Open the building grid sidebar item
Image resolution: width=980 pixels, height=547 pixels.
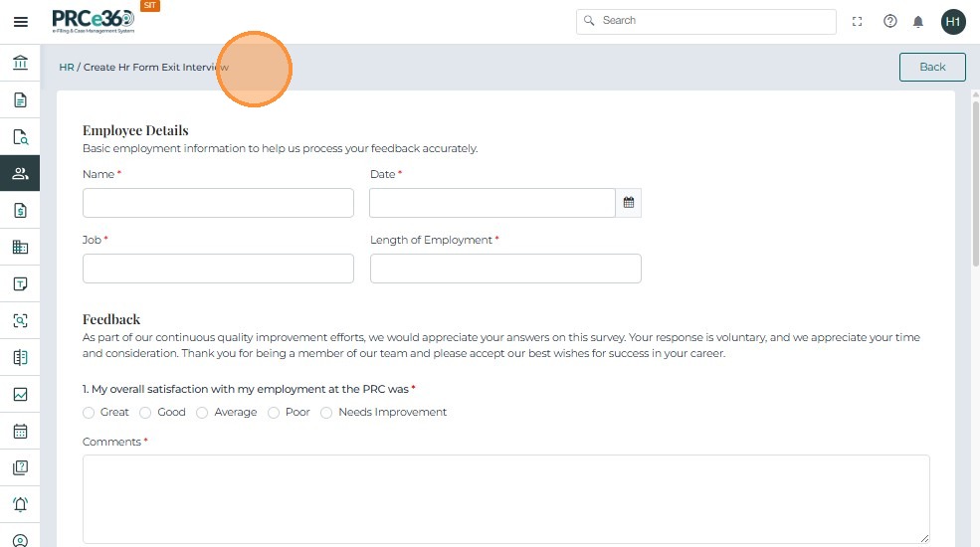(x=20, y=248)
